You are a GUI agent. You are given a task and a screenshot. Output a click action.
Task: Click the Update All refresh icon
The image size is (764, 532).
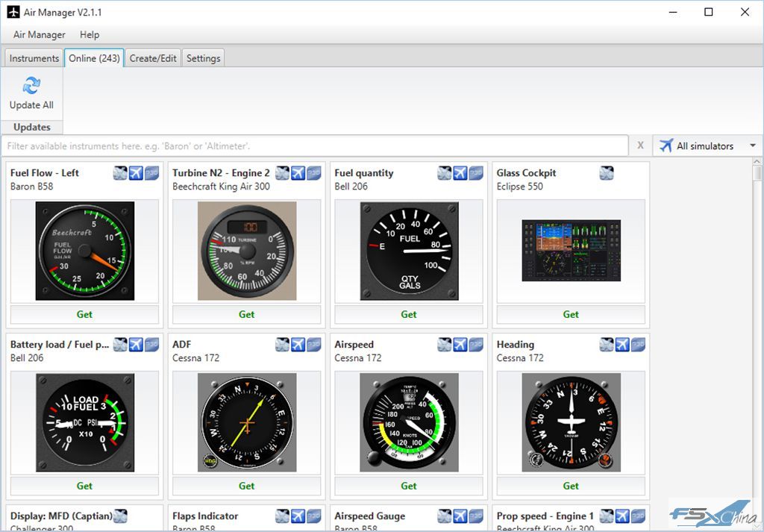(31, 86)
